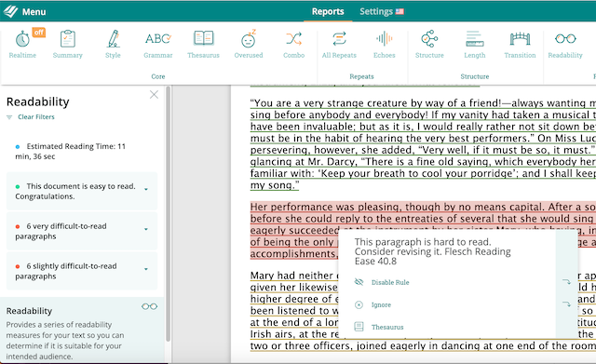Screen dimensions: 596x364
Task: Click the US flag language icon
Action: tap(400, 12)
